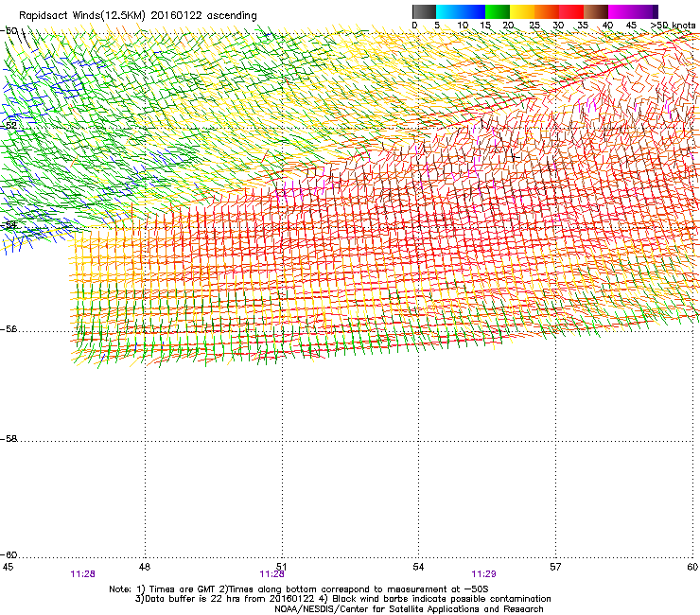Click the note line starting 'Note: 1) Times are GMT'
Viewport: 700px width, 615px height.
299,589
